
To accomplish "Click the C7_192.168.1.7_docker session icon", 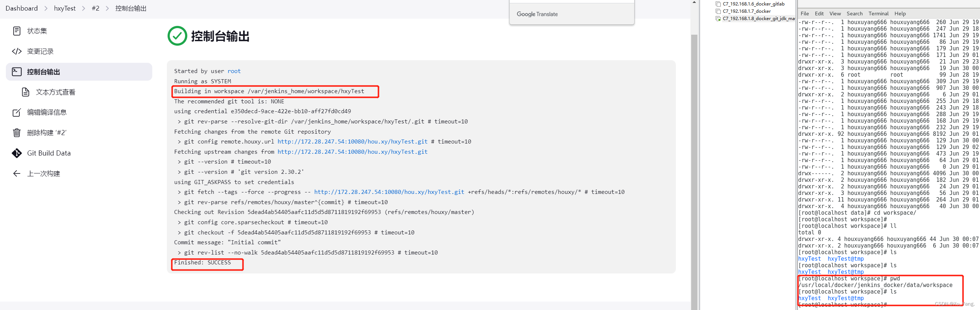I will coord(718,11).
